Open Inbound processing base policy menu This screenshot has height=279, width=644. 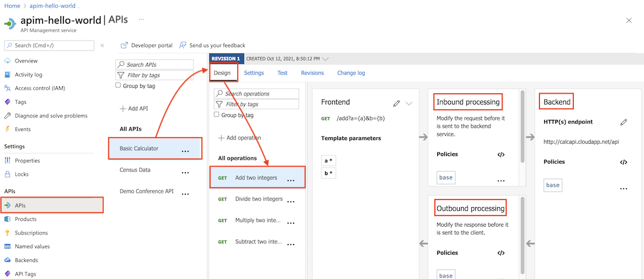tap(501, 180)
